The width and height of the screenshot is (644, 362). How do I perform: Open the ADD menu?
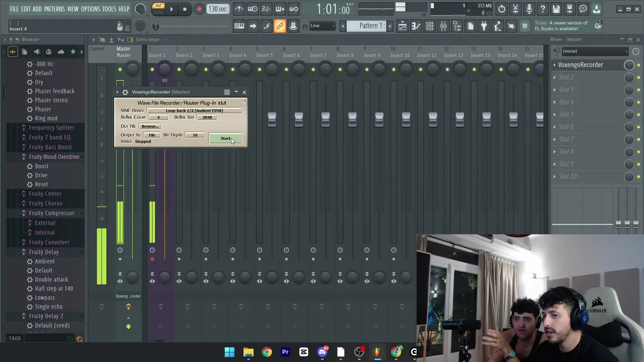(37, 9)
